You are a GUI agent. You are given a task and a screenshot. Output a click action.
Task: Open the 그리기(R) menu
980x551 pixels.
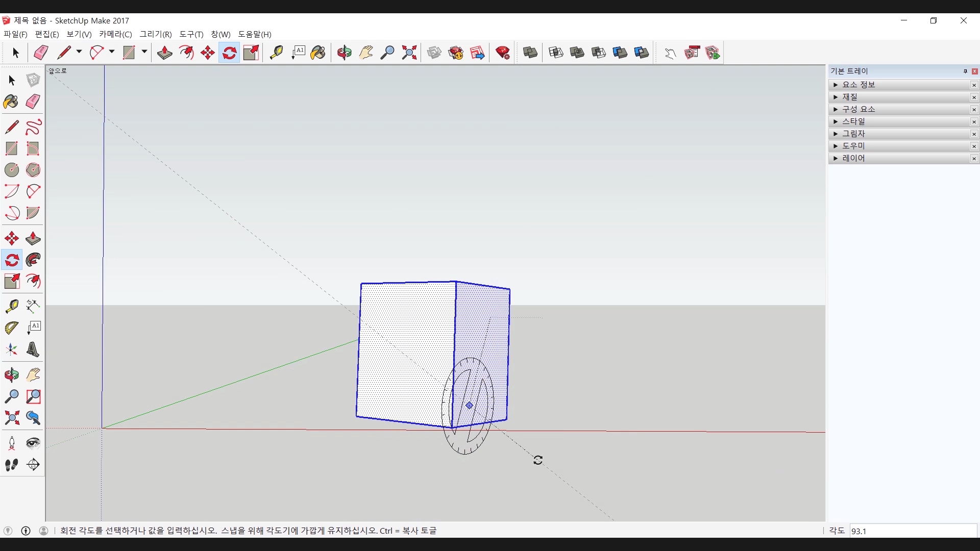[x=156, y=34]
